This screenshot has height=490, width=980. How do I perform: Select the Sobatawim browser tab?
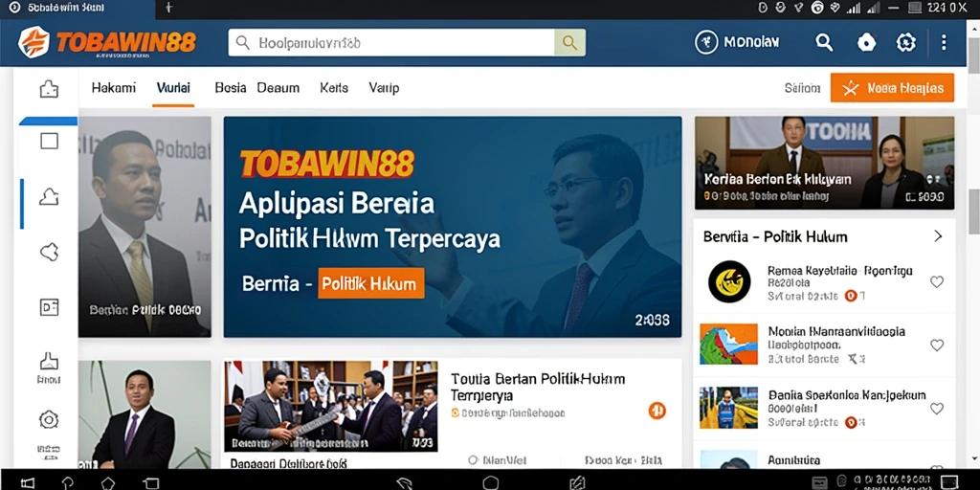pyautogui.click(x=78, y=9)
